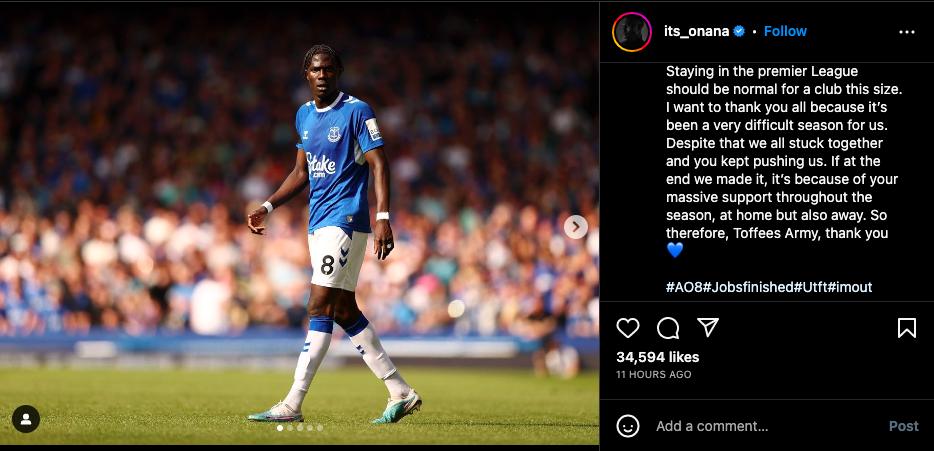Open the three-dot more options menu
Viewport: 934px width, 451px height.
[907, 32]
